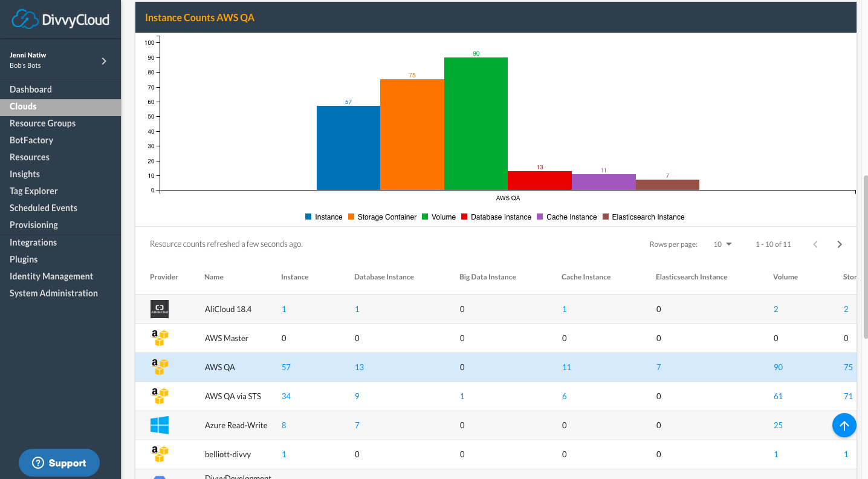Go to Identity Management
The image size is (868, 479).
[51, 276]
